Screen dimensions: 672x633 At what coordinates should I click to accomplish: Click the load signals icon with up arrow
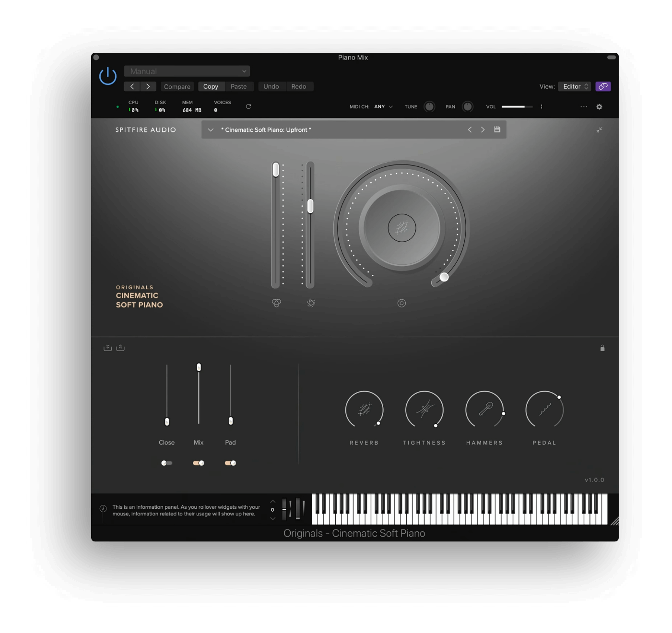point(120,348)
